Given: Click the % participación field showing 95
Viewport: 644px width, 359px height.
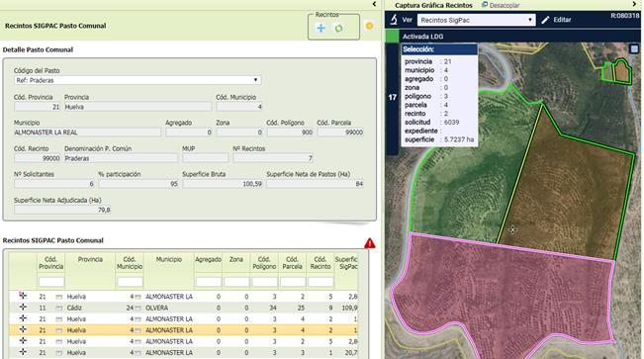Looking at the screenshot, I should coord(138,184).
